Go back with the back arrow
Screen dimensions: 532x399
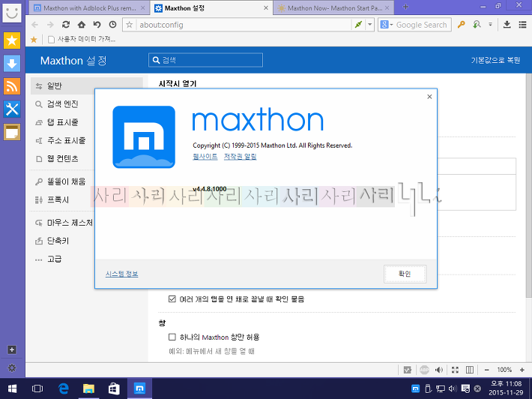click(x=34, y=25)
